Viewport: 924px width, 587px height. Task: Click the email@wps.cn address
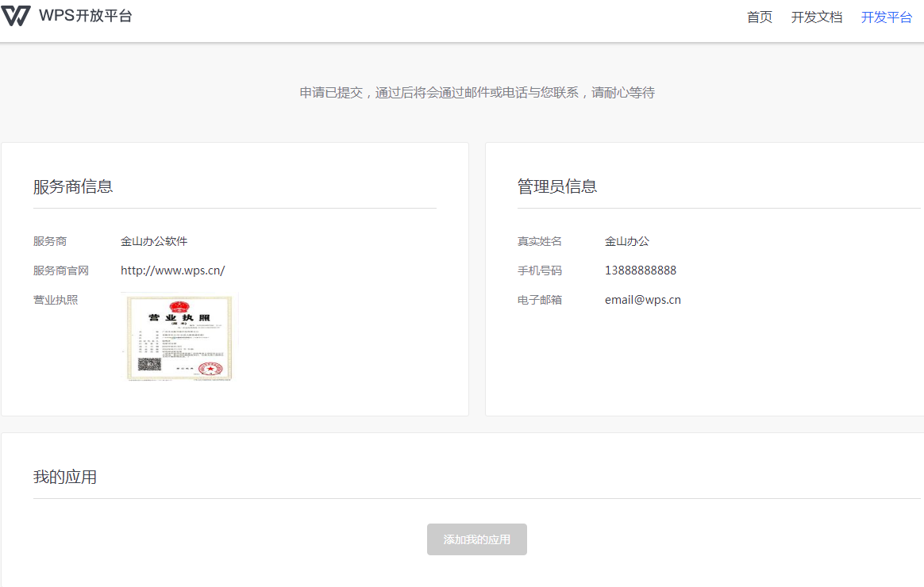pyautogui.click(x=642, y=300)
